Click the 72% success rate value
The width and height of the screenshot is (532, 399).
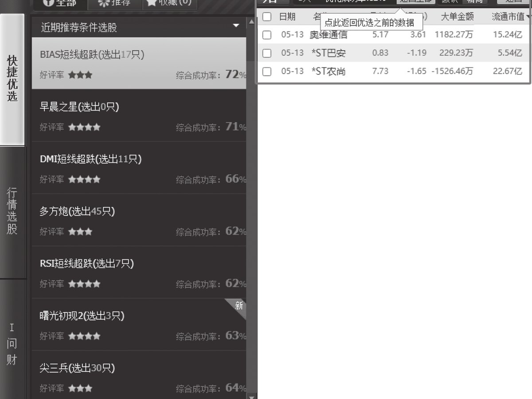235,74
